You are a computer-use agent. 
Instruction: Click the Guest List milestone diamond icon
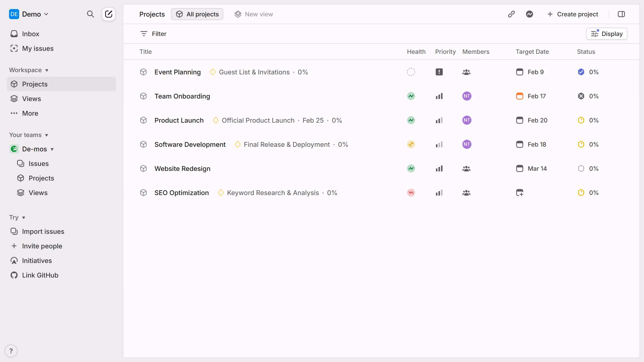click(213, 72)
